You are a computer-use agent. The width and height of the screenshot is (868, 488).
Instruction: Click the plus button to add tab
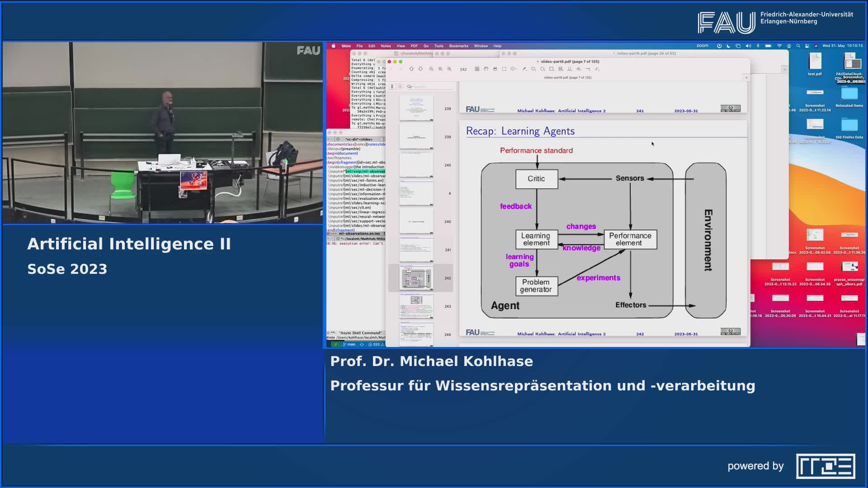pyautogui.click(x=746, y=78)
